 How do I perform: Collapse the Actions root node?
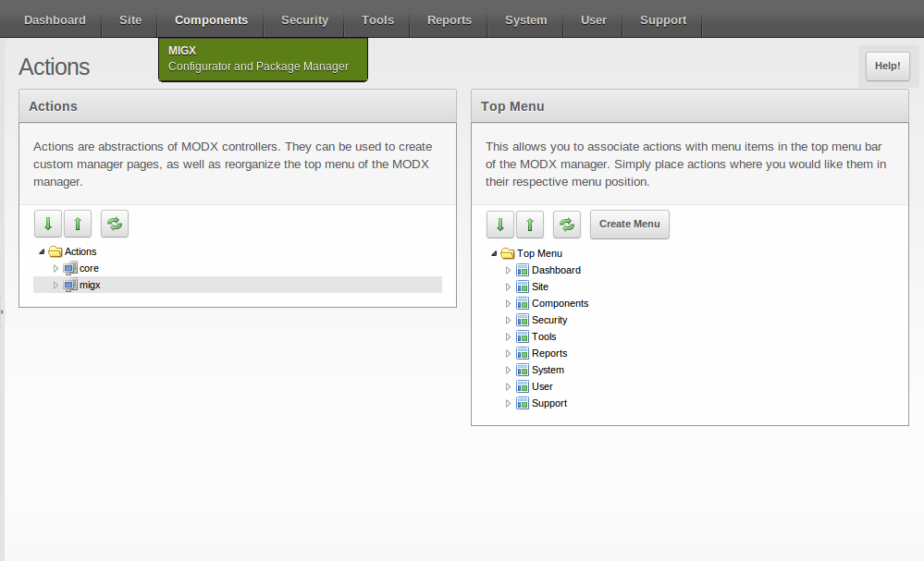coord(42,252)
